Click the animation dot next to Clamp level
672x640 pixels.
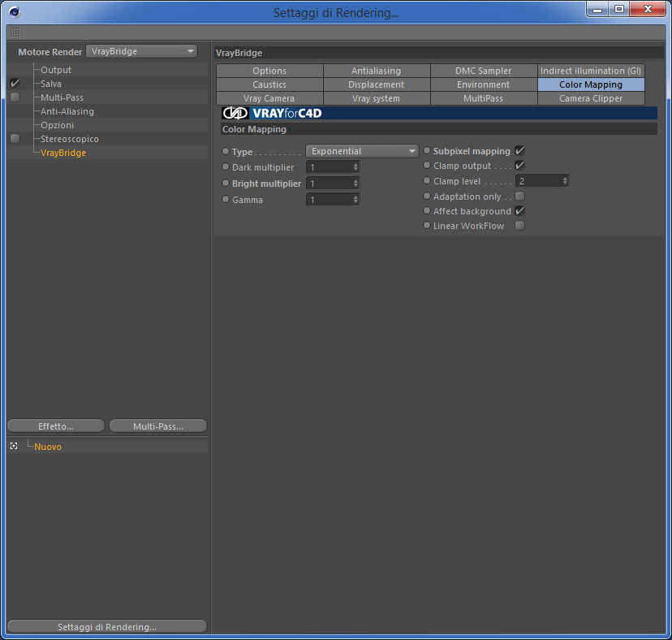pyautogui.click(x=426, y=180)
